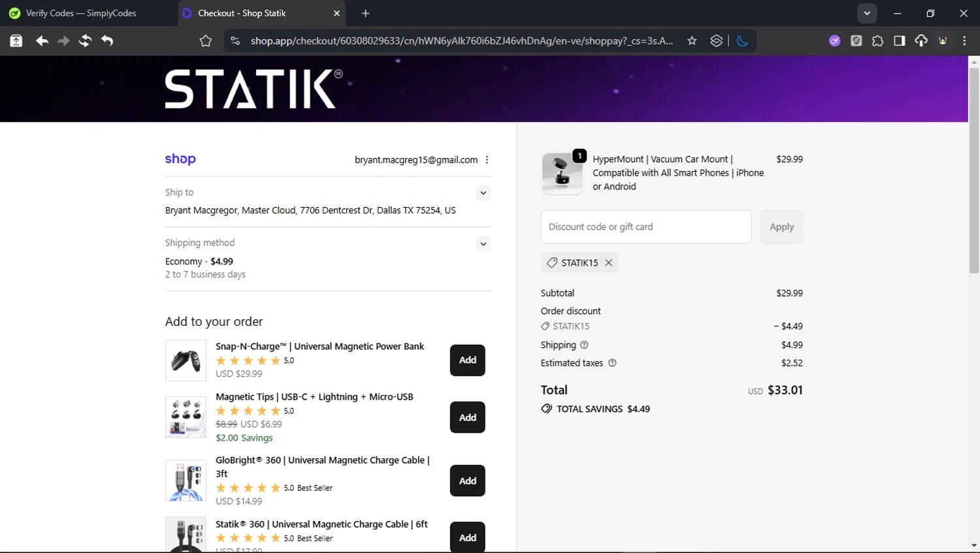
Task: Click the bryant.macgreg15@gmail.com email text
Action: pyautogui.click(x=416, y=160)
